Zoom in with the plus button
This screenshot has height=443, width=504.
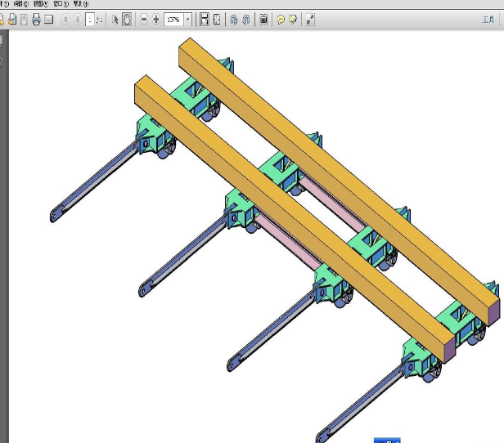point(156,20)
